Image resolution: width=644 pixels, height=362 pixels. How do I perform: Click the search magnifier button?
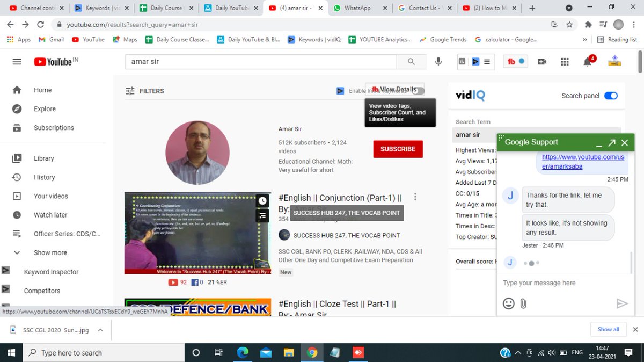click(x=411, y=62)
